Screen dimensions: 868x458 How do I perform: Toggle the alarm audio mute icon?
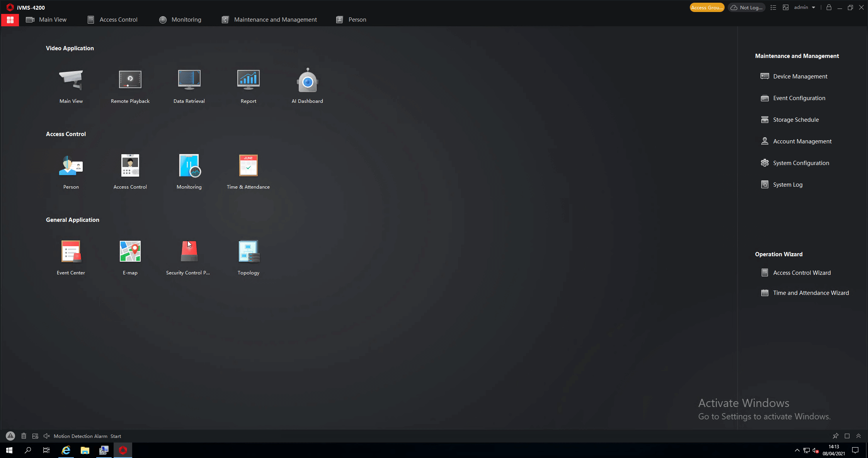tap(47, 436)
